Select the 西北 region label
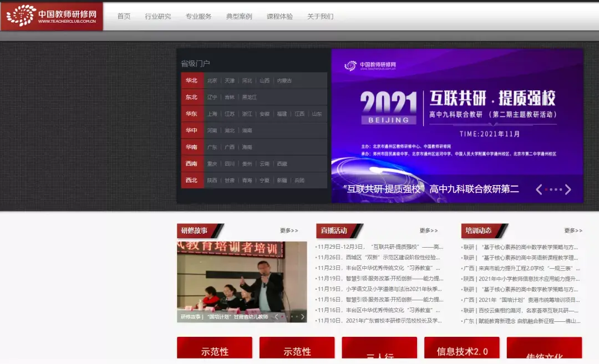 tap(192, 181)
